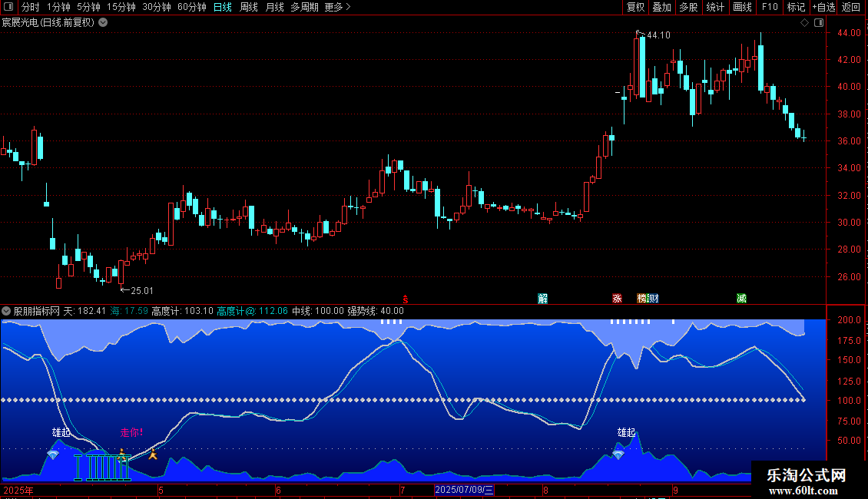Screen dimensions: 868x499
Task: Expand the 更多 periods menu
Action: point(337,7)
